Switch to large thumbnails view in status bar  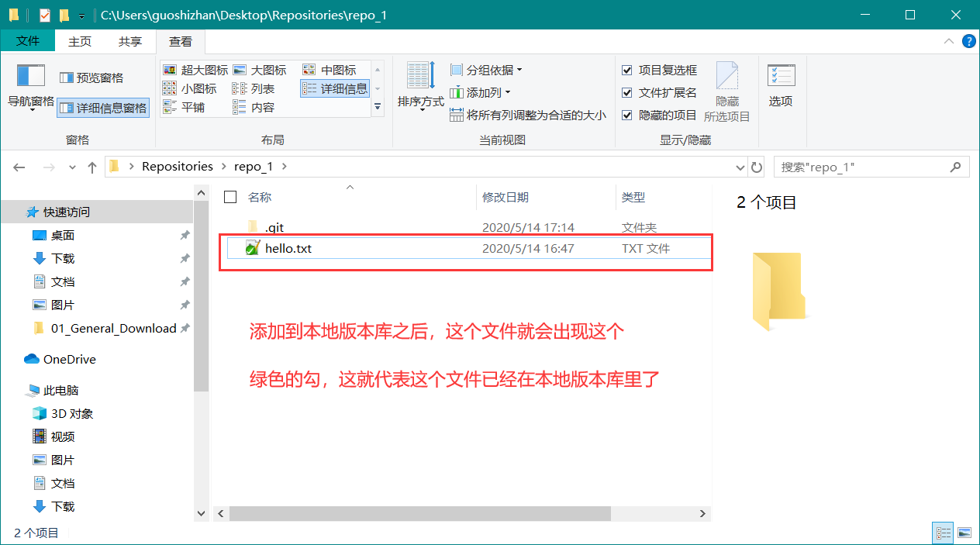coord(964,533)
